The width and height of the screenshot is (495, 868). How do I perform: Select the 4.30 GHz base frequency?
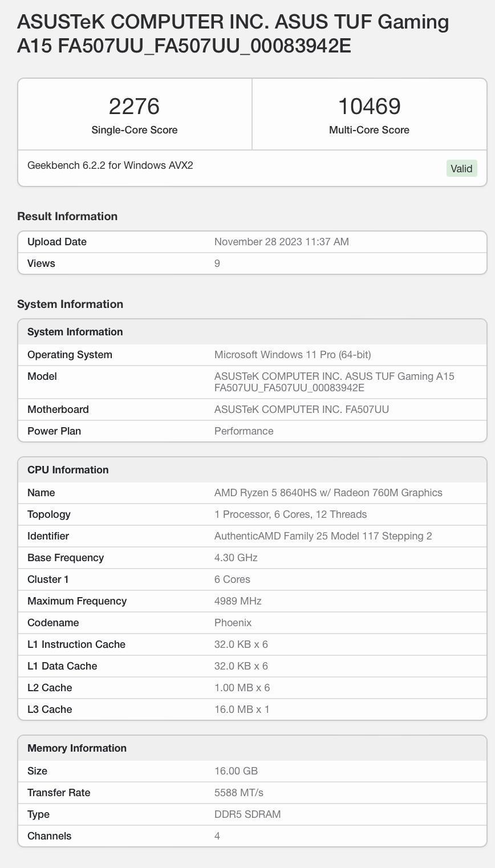pyautogui.click(x=236, y=558)
